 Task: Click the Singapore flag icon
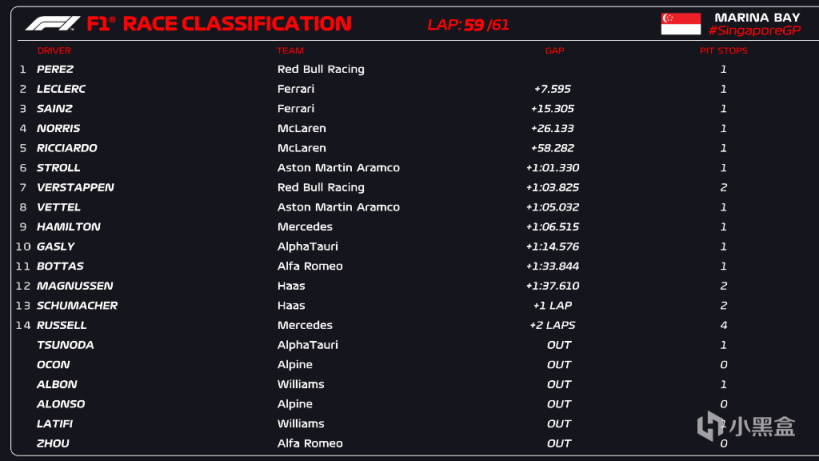pyautogui.click(x=680, y=24)
